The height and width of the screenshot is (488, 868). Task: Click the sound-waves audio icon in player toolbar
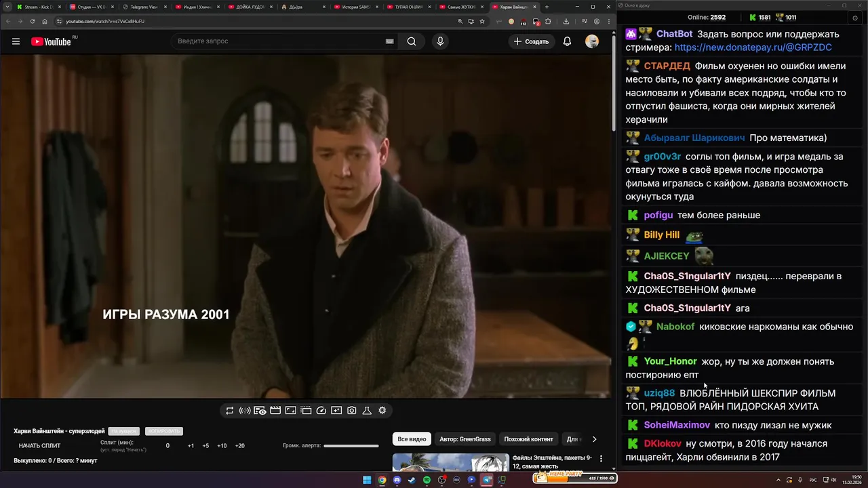(245, 411)
